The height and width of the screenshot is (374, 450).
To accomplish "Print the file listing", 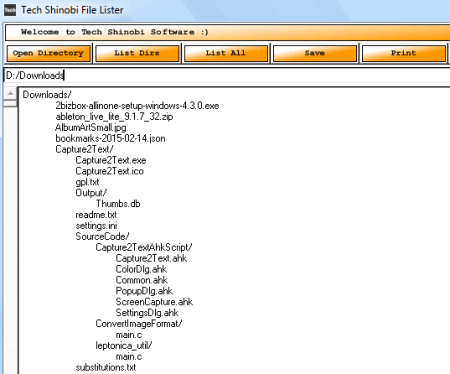I will click(403, 53).
